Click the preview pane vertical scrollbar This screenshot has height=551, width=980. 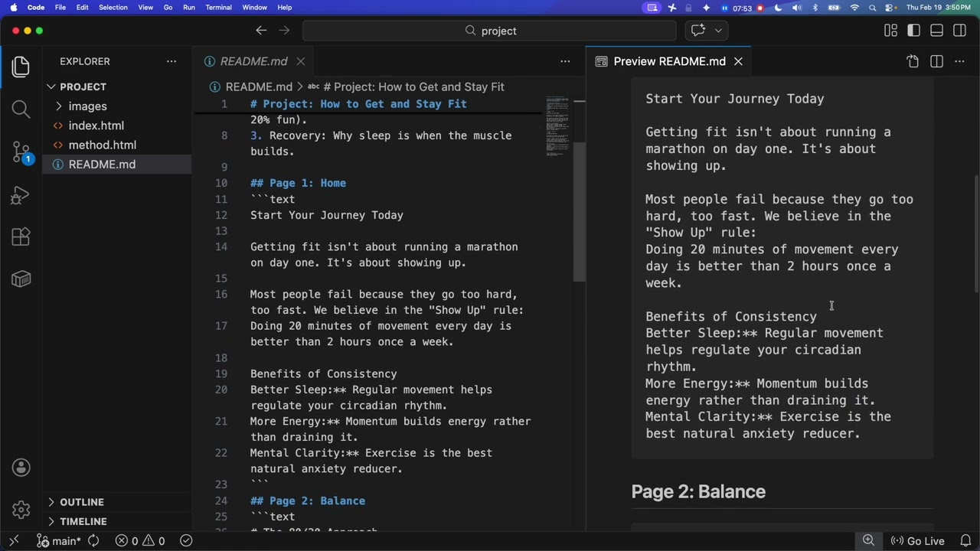pyautogui.click(x=975, y=233)
